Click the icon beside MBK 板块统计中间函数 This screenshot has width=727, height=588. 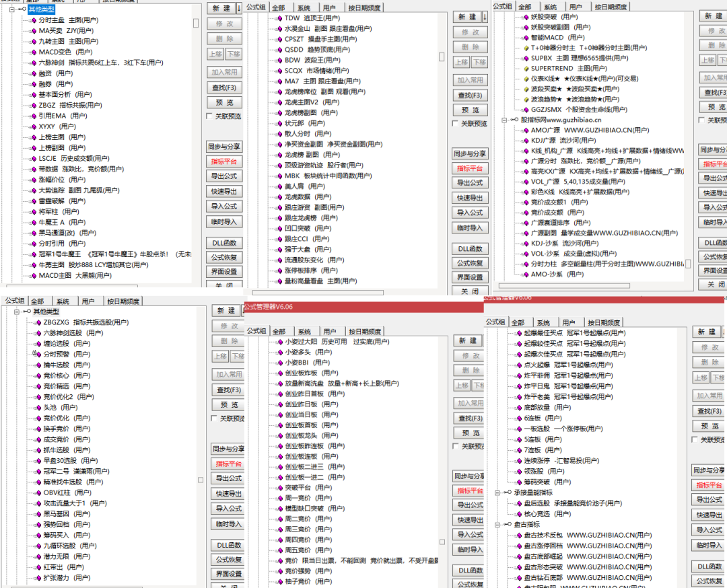point(279,176)
